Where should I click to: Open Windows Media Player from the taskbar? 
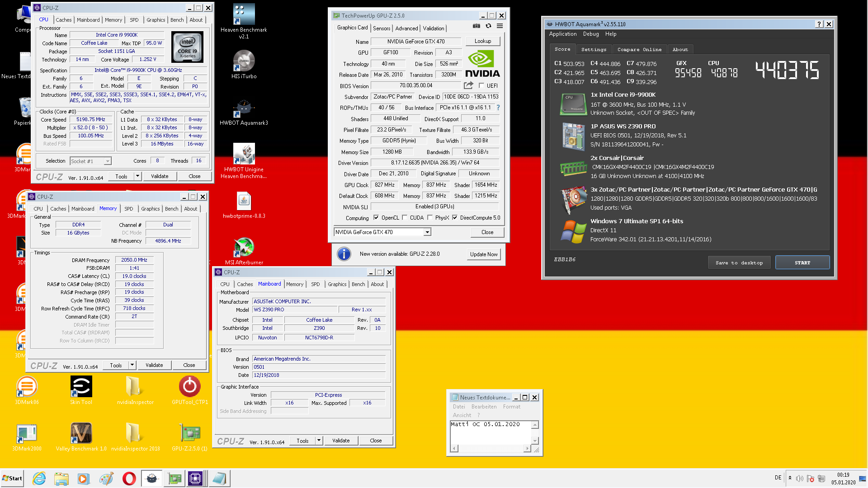point(83,478)
